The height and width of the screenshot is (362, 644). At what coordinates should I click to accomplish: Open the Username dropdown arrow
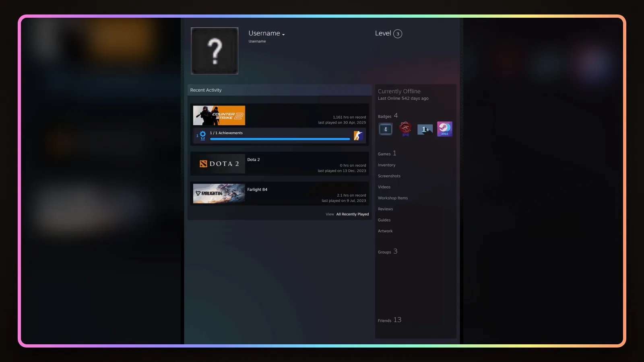click(283, 35)
